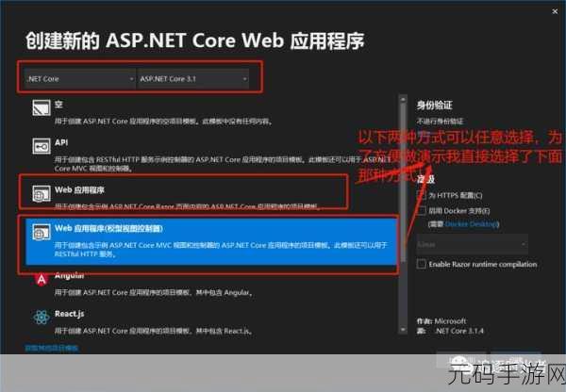Select the MVC Web application template icon
This screenshot has width=566, height=392.
pyautogui.click(x=42, y=232)
